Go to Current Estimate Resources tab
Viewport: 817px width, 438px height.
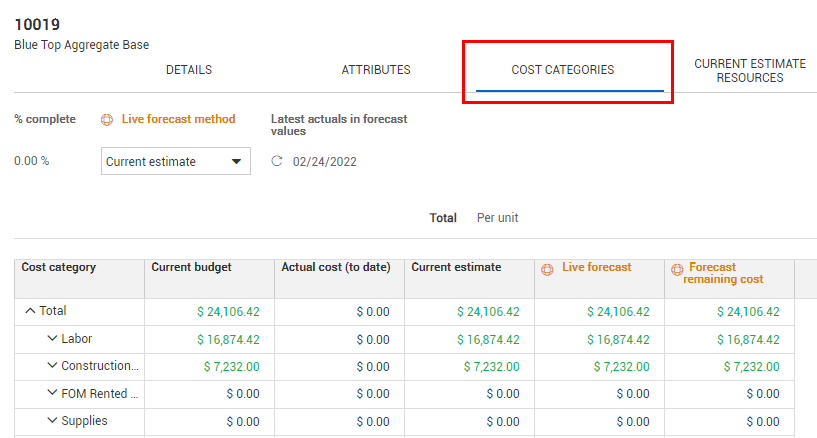coord(750,70)
